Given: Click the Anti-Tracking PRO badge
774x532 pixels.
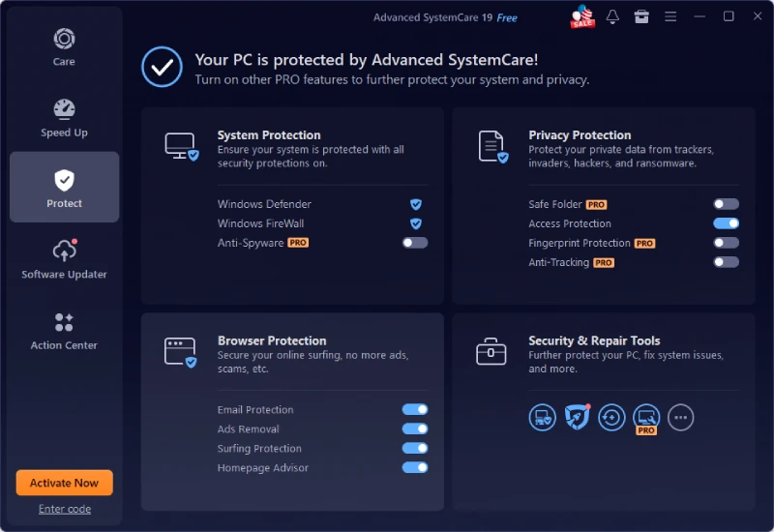Looking at the screenshot, I should 604,262.
